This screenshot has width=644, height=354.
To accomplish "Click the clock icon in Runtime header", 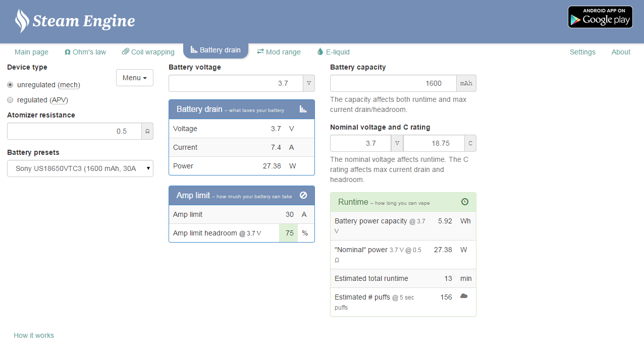I will click(464, 202).
